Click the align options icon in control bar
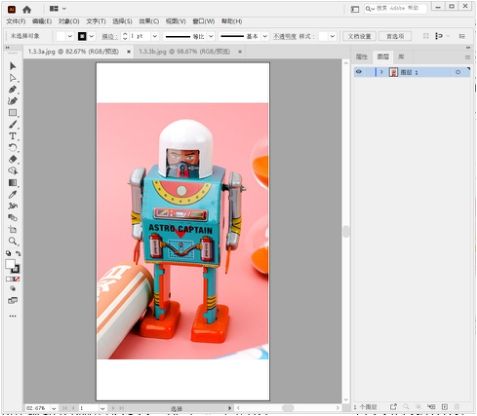Viewport: 477px width, 416px height. point(440,36)
